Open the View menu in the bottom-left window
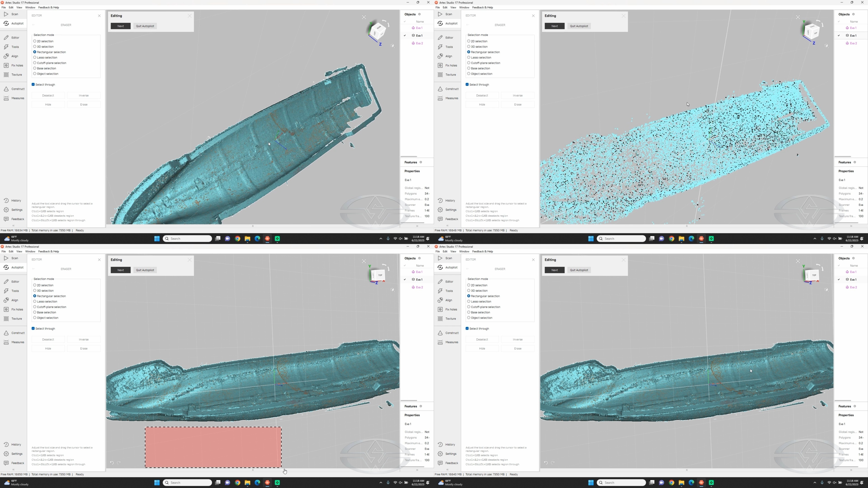This screenshot has height=488, width=868. click(19, 251)
